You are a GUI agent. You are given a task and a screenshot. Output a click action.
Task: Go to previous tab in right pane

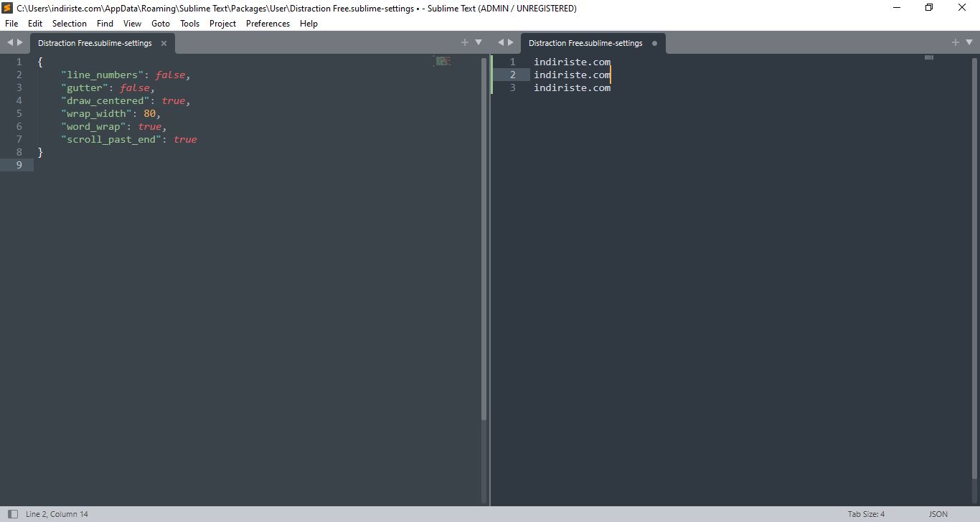coord(501,42)
